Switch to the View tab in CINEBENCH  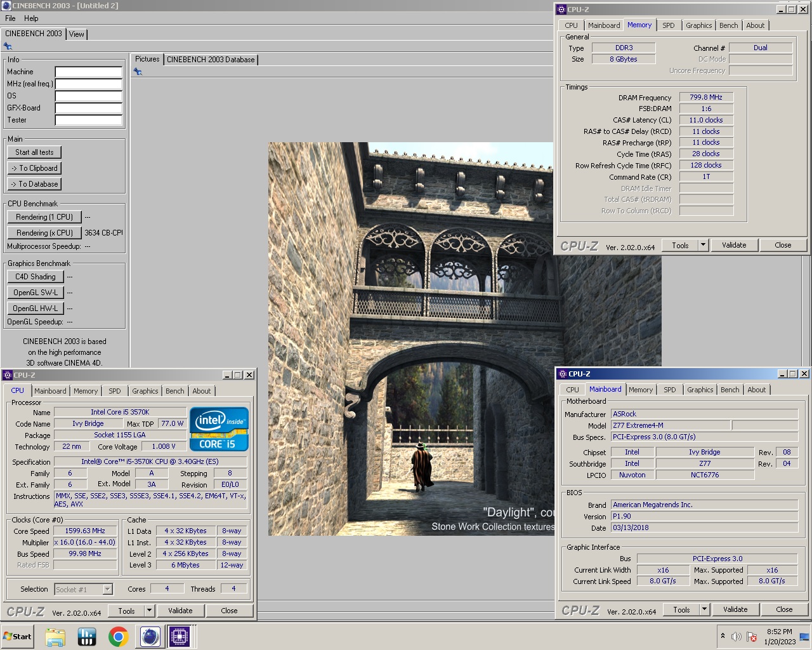tap(77, 34)
